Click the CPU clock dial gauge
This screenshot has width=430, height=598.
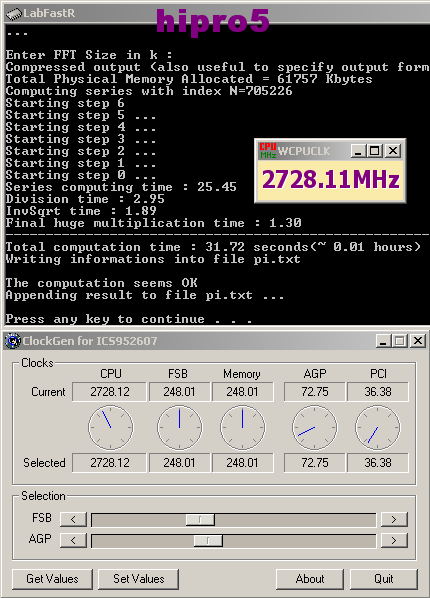[x=111, y=428]
